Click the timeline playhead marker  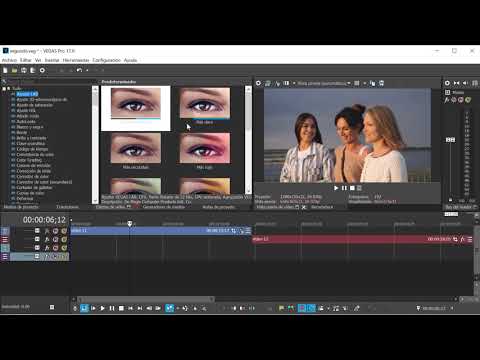point(130,224)
